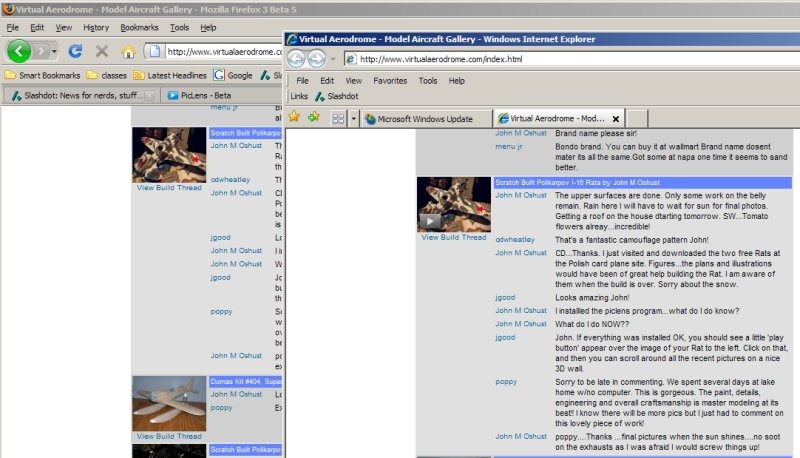This screenshot has height=458, width=800.
Task: Click the Firefox forward arrow button
Action: click(x=41, y=51)
